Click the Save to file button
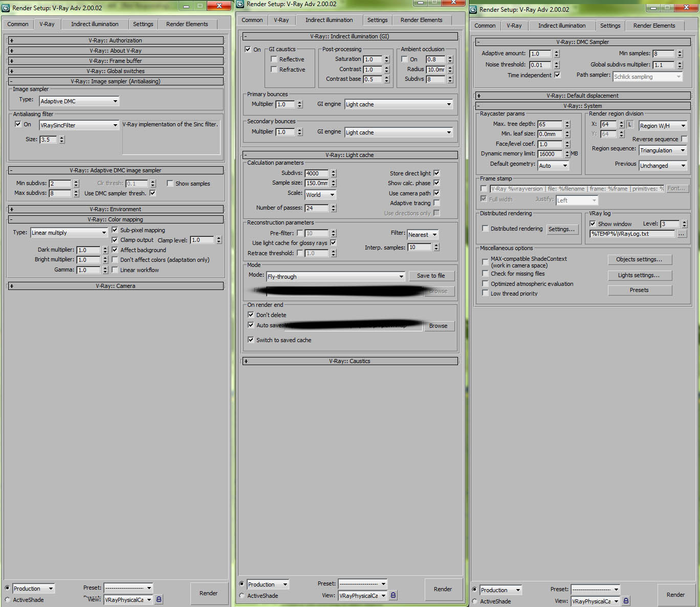 [431, 276]
